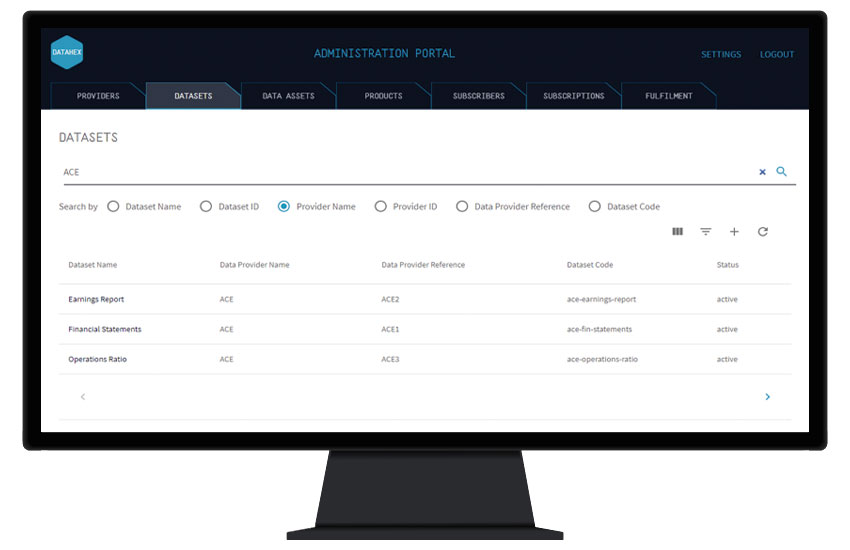
Task: Open the Financial Statements dataset
Action: pos(105,329)
